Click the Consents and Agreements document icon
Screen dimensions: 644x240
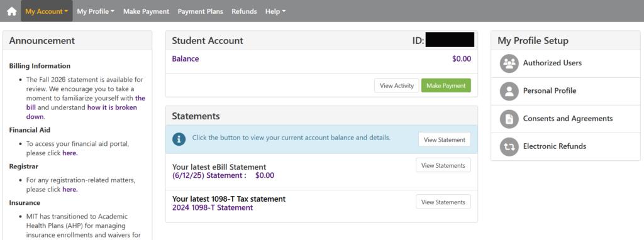tap(509, 119)
